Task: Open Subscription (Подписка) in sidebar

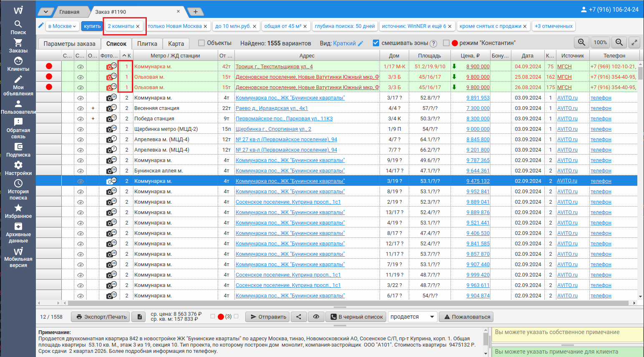Action: pyautogui.click(x=18, y=150)
